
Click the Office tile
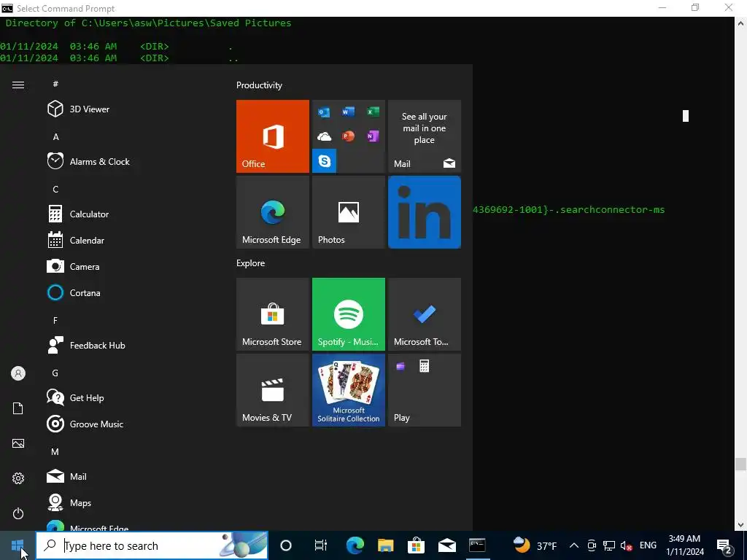pos(273,136)
